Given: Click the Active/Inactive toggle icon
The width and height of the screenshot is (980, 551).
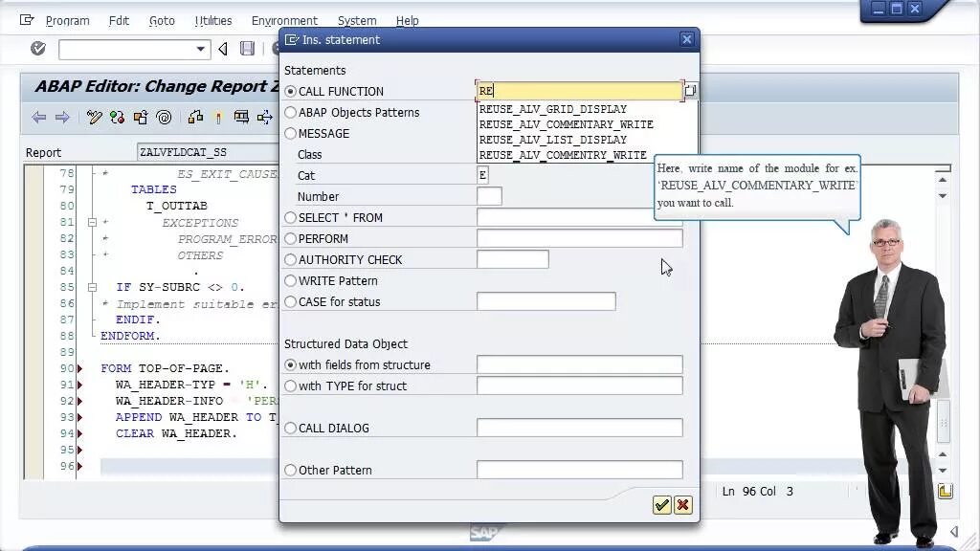Looking at the screenshot, I should coord(117,117).
